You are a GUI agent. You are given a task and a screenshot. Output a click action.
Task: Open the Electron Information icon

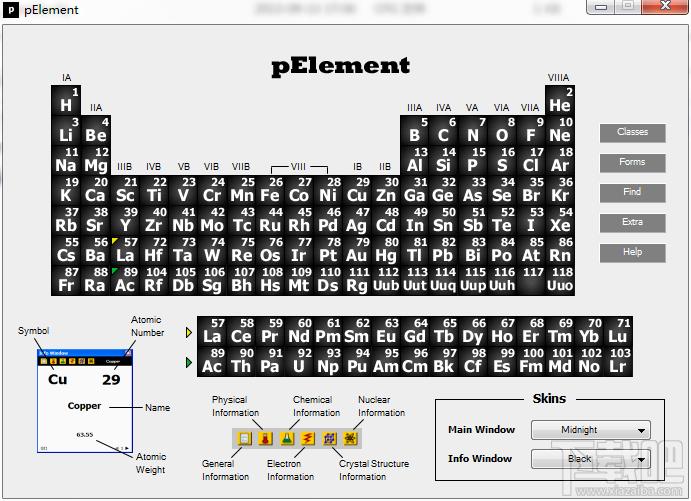pos(308,438)
